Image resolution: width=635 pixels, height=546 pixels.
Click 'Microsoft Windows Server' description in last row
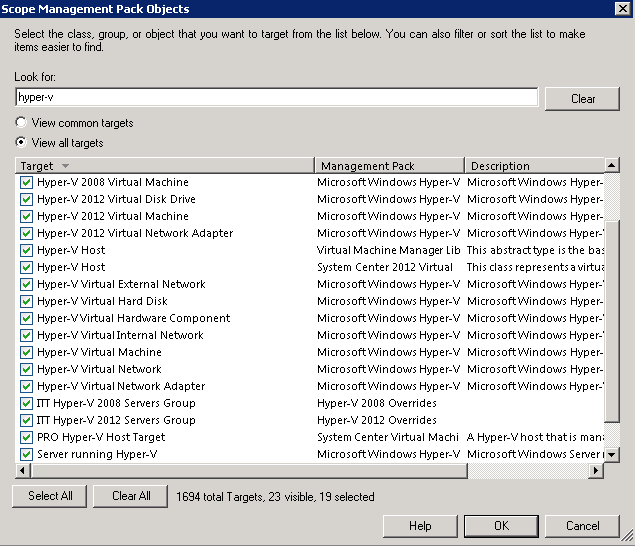535,454
